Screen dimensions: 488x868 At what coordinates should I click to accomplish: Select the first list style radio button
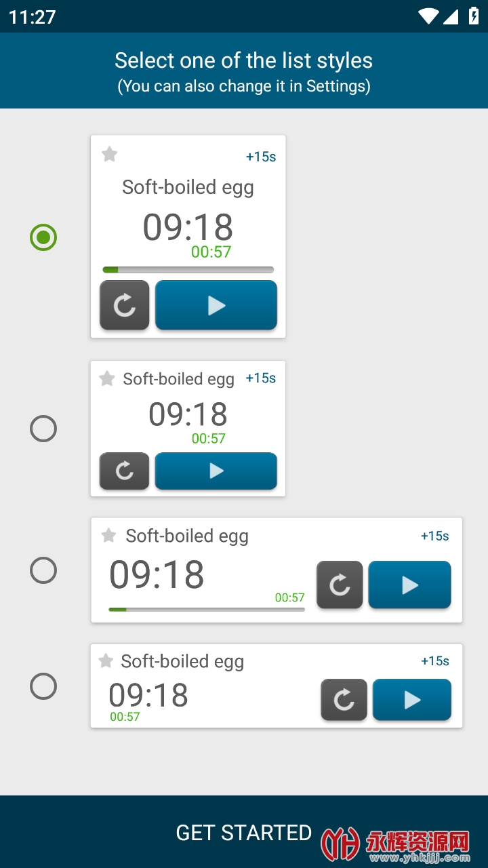43,237
